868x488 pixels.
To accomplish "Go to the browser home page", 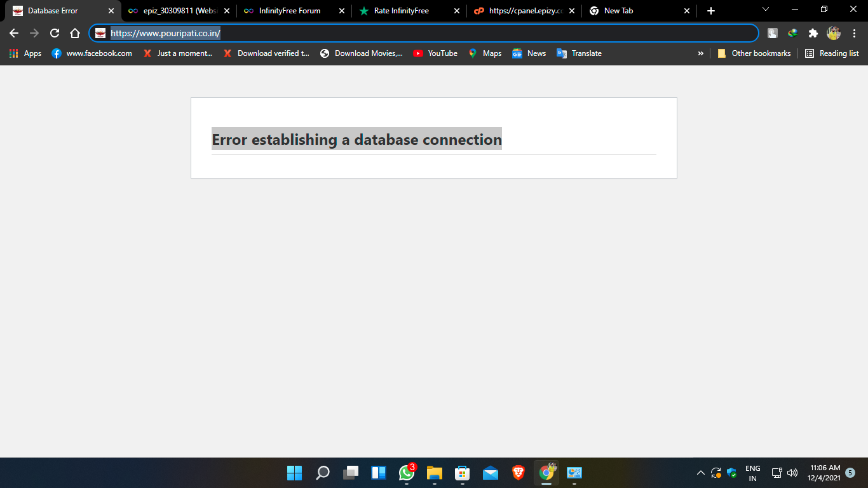I will click(75, 33).
